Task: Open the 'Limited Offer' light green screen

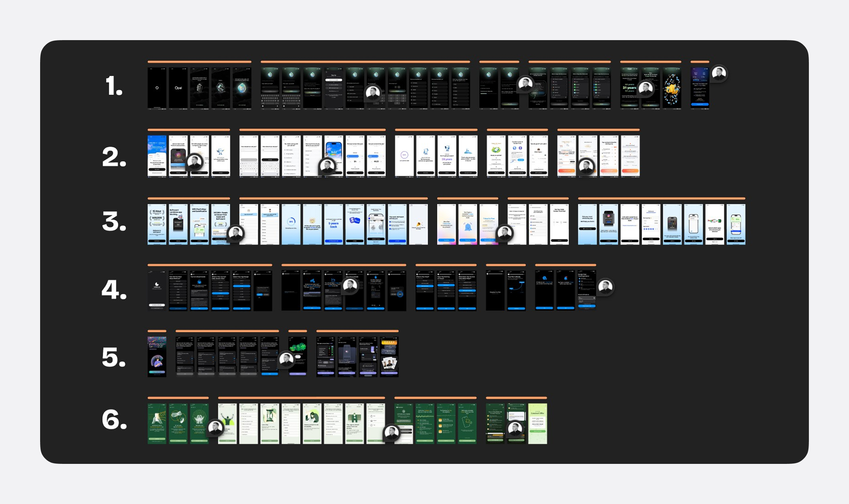Action: (x=538, y=423)
